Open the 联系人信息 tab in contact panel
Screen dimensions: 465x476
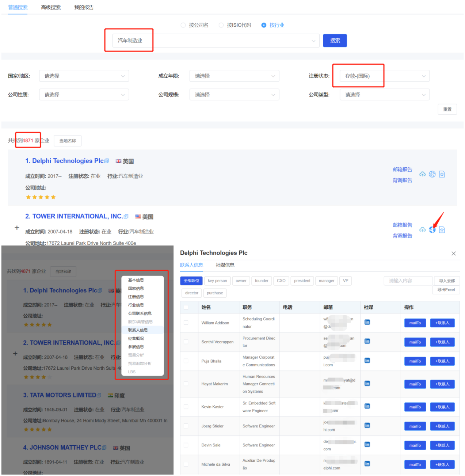coord(191,265)
